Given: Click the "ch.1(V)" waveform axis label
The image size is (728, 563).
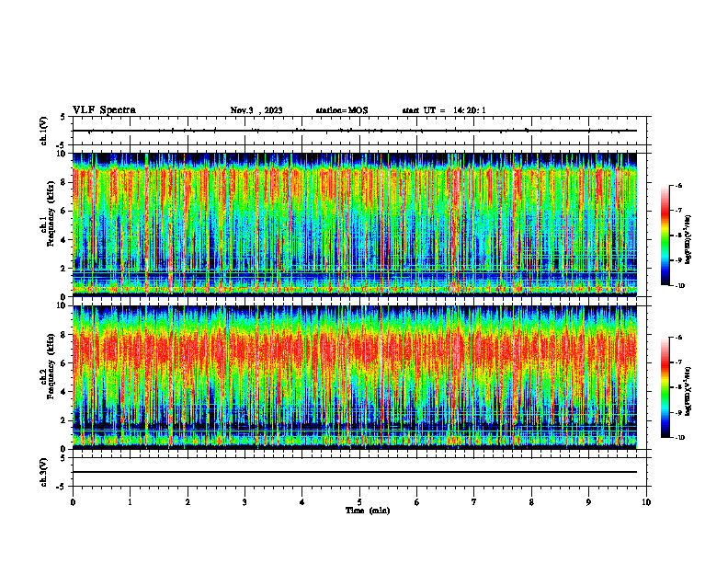Looking at the screenshot, I should (43, 131).
